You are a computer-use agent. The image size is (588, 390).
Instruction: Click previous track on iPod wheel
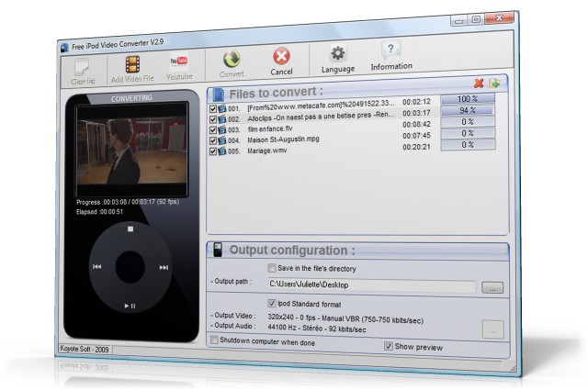(x=97, y=267)
